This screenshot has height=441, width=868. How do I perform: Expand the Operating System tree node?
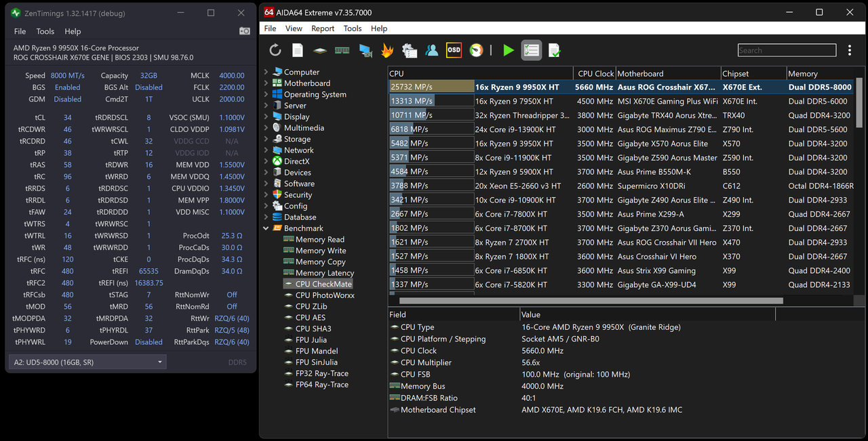266,94
